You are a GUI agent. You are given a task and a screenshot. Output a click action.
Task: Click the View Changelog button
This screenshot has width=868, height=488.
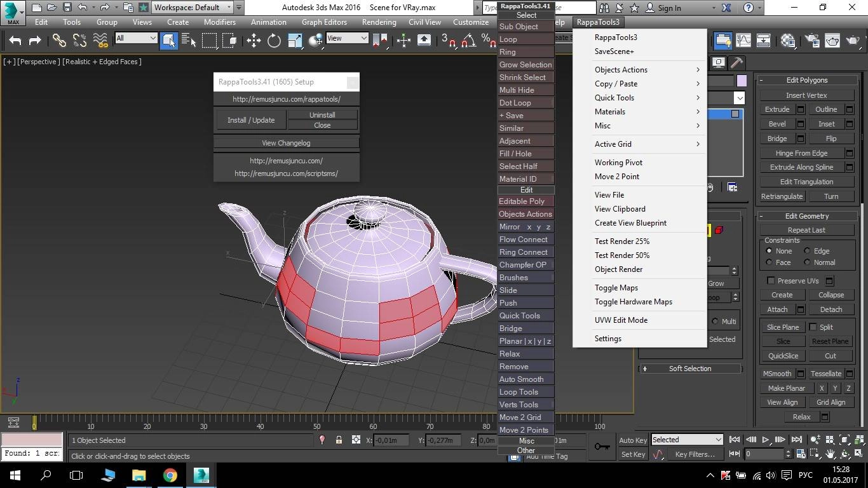click(x=286, y=143)
